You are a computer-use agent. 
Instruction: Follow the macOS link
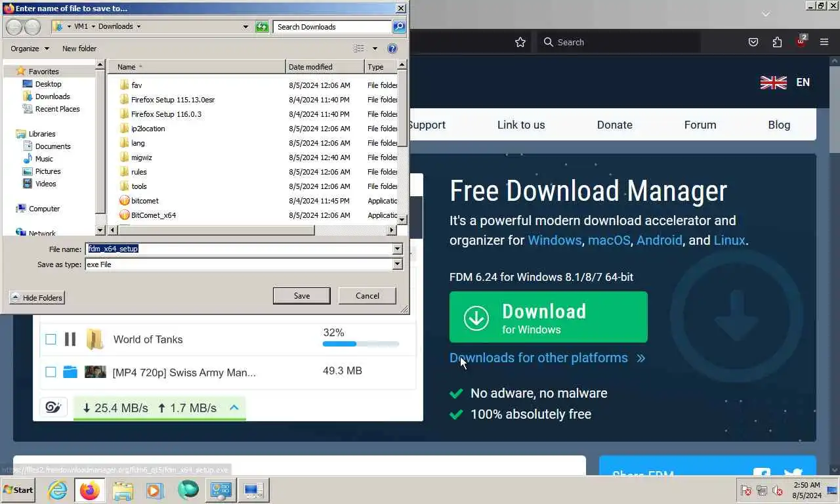609,240
